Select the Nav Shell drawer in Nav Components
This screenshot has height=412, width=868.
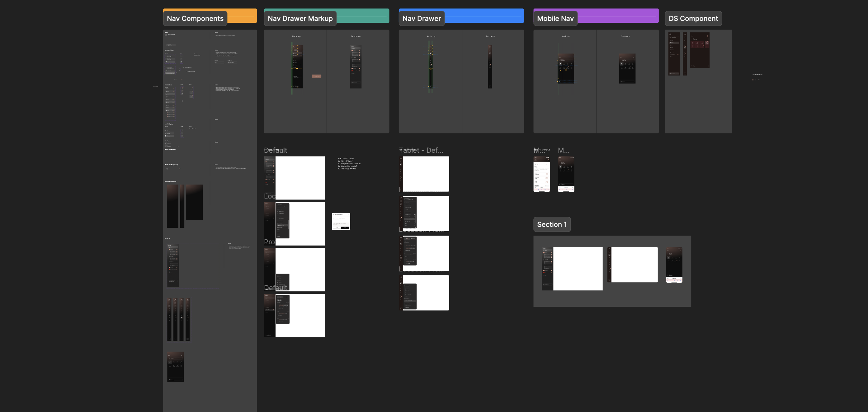(x=173, y=266)
